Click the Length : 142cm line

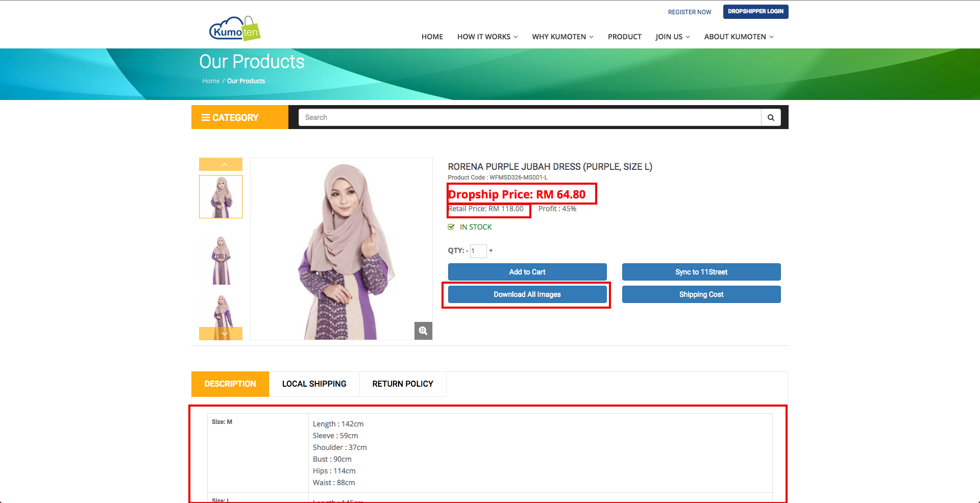pos(338,424)
